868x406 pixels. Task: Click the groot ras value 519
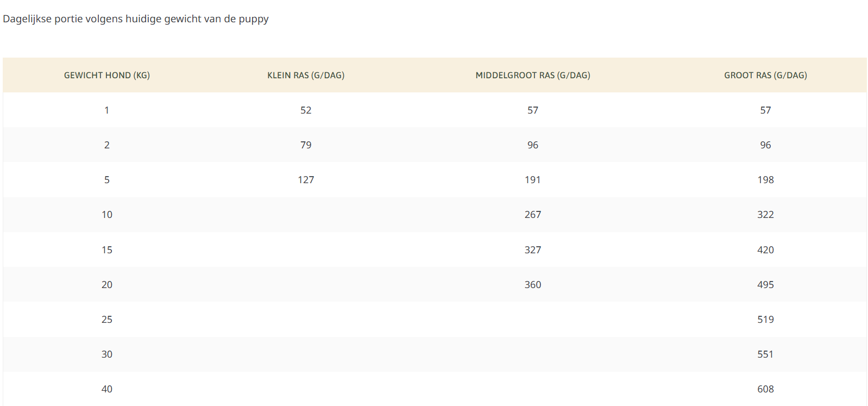click(765, 320)
